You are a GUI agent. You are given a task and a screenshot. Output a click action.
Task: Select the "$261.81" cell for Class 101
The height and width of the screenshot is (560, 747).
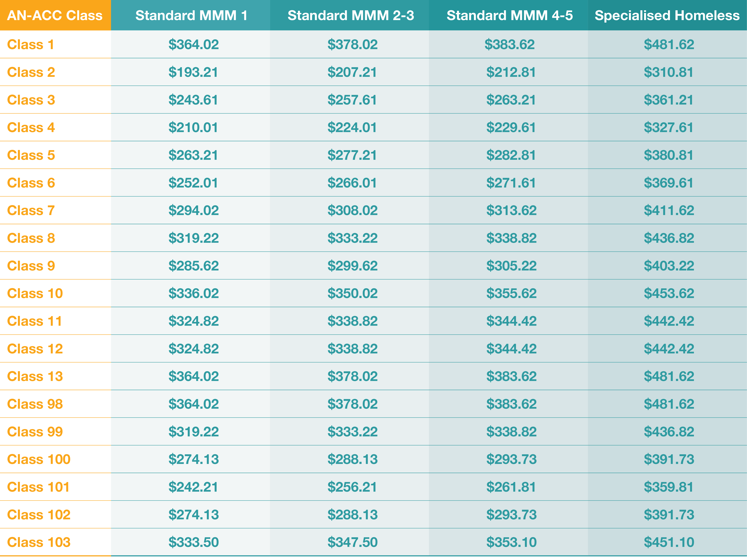(x=511, y=487)
